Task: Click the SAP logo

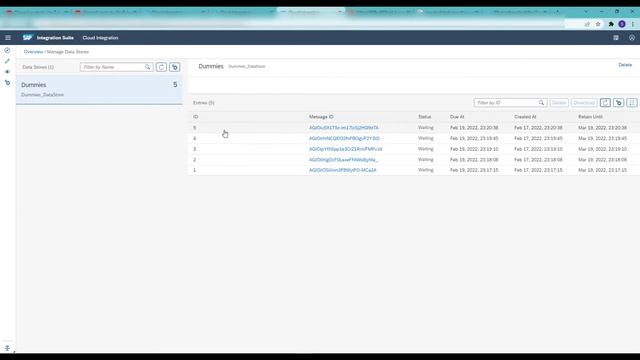Action: pos(27,38)
